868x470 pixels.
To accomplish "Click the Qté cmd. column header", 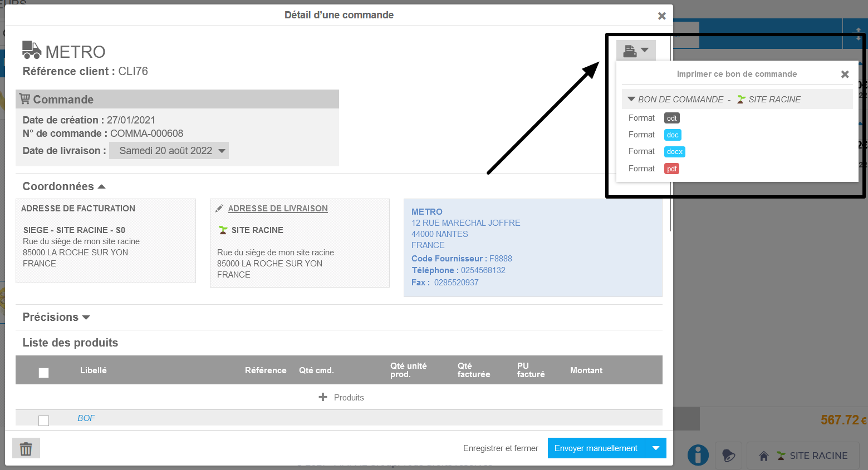I will pos(316,370).
